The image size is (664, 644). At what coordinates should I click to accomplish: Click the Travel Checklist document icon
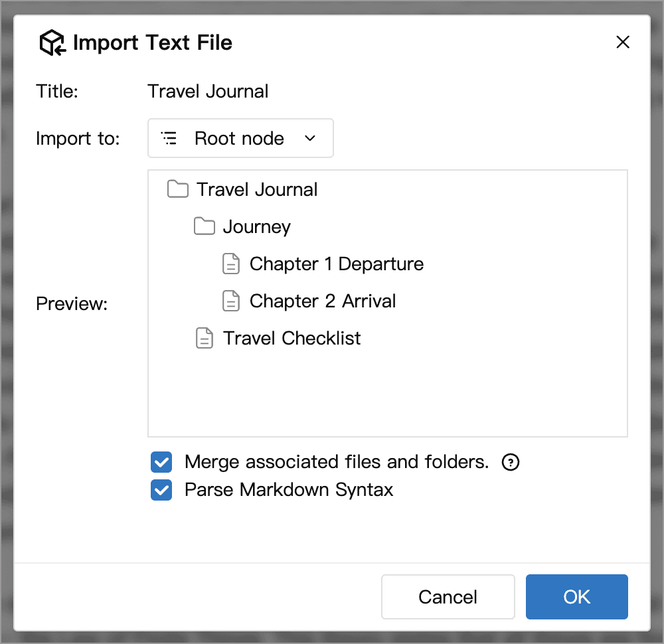[x=205, y=338]
